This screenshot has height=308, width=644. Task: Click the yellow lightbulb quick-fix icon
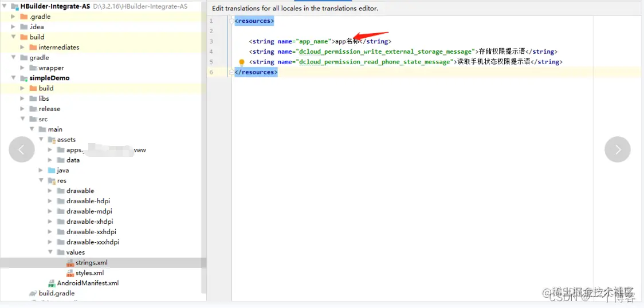click(242, 62)
